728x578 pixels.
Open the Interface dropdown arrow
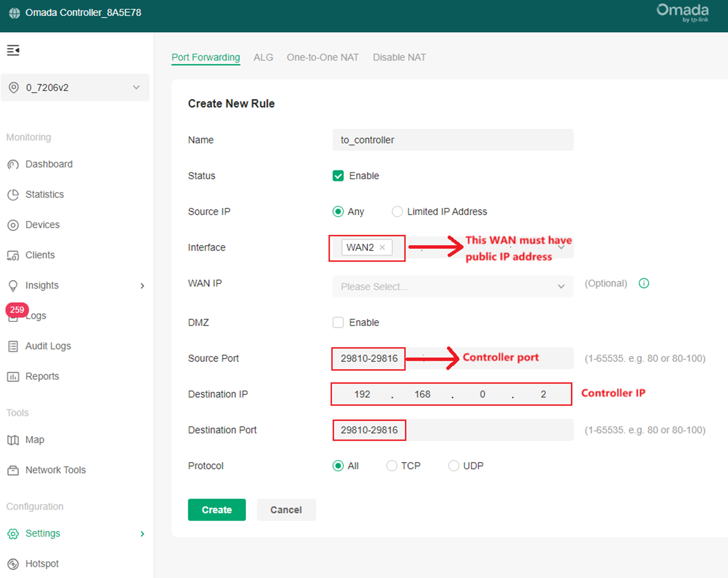[562, 248]
